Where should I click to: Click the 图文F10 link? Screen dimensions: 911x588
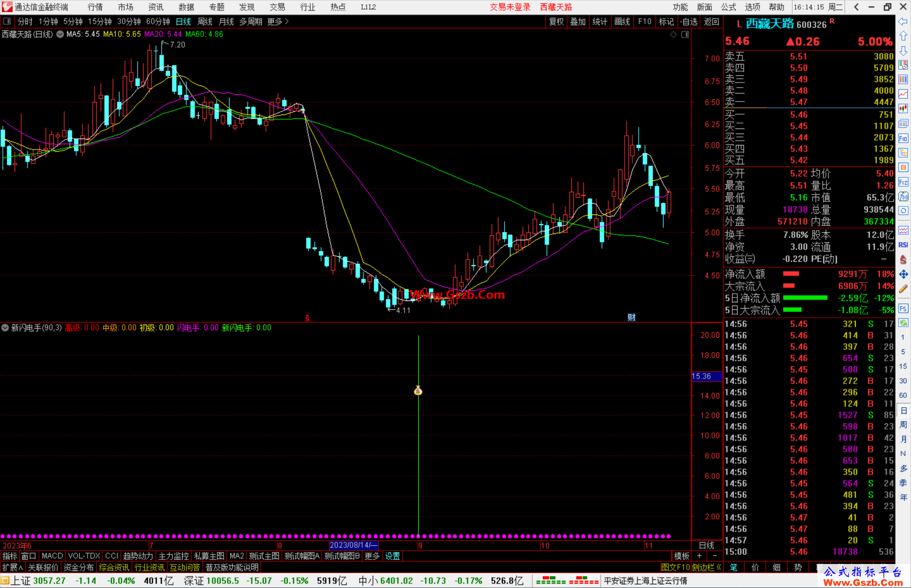(x=675, y=567)
